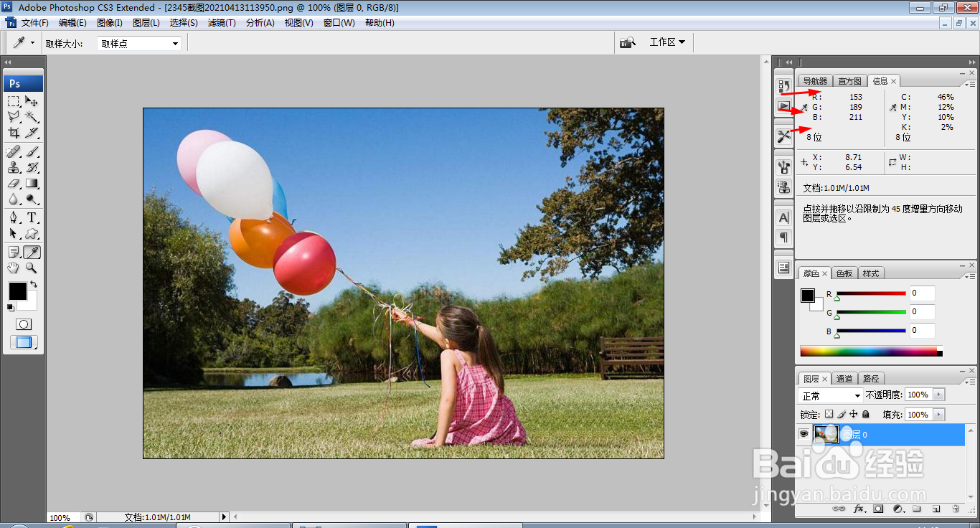
Task: Toggle lock position
Action: click(x=854, y=415)
